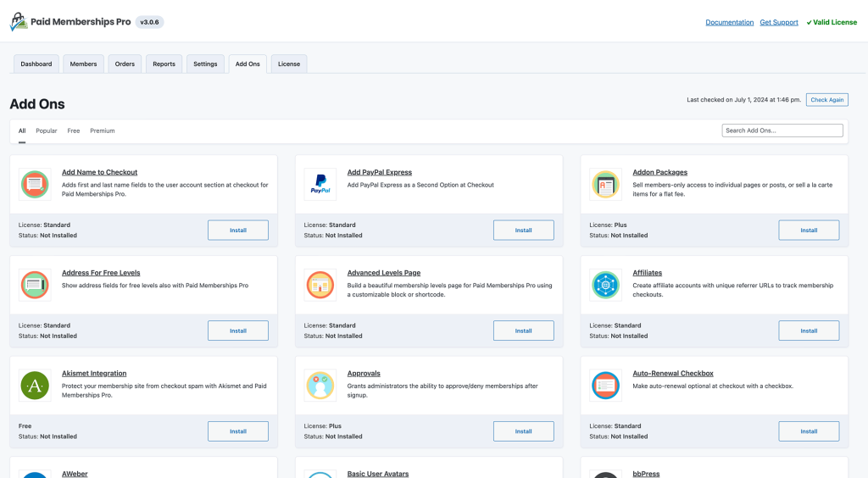Click License: Plus under Addon Packages
The height and width of the screenshot is (478, 868).
[x=608, y=225]
